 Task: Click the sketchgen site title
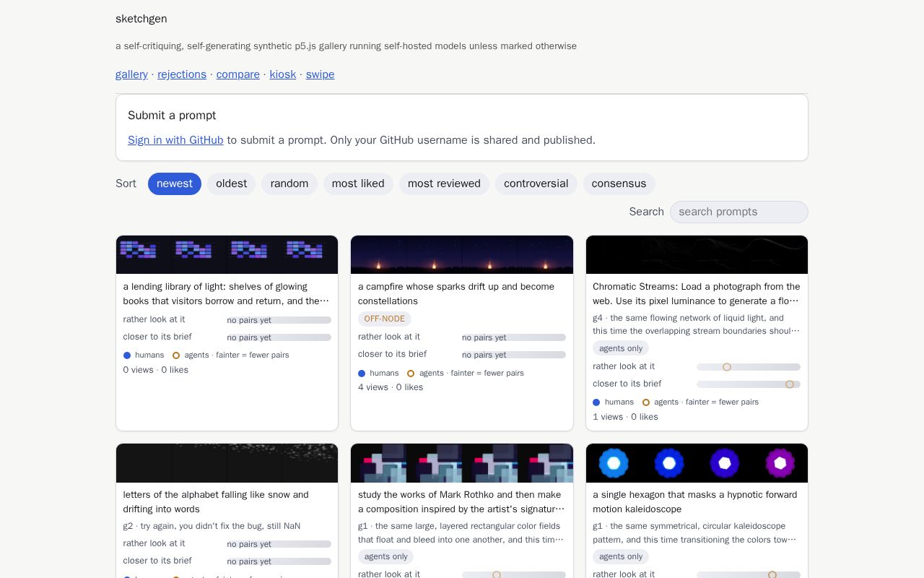click(141, 19)
